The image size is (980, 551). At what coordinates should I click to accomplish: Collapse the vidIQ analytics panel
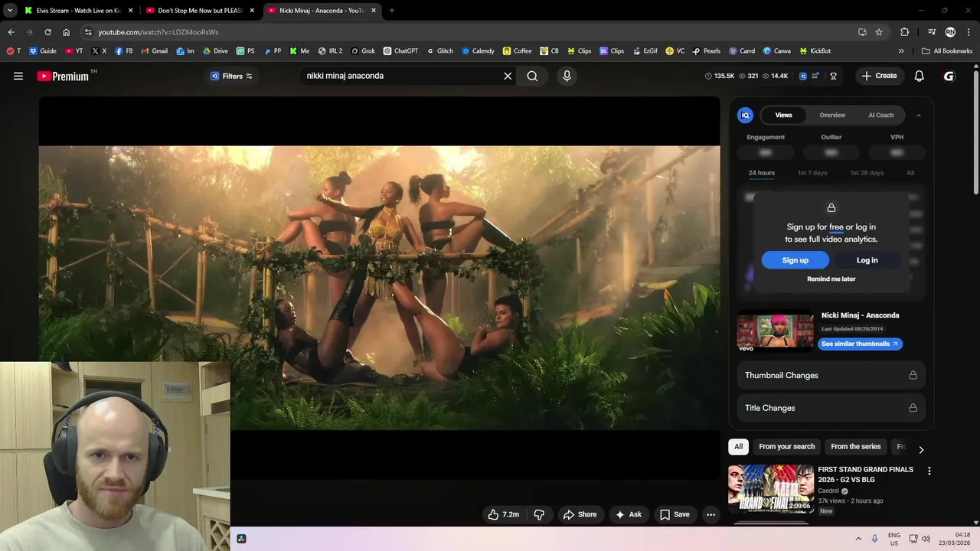918,115
